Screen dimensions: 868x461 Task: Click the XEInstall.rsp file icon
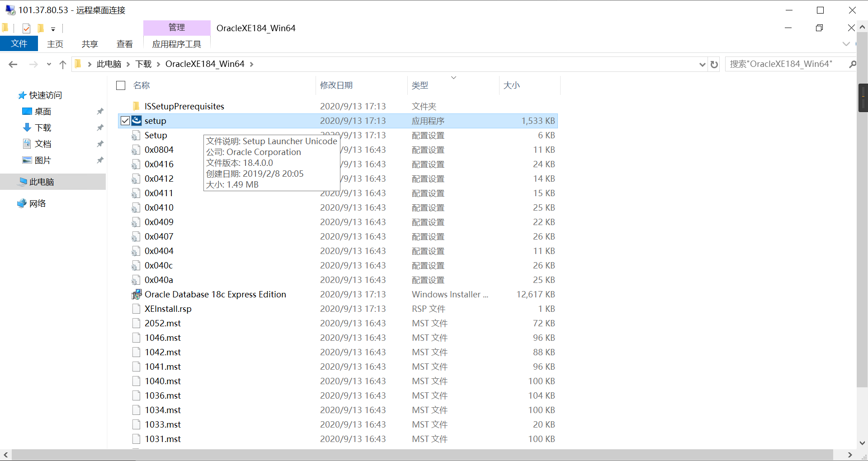tap(136, 309)
